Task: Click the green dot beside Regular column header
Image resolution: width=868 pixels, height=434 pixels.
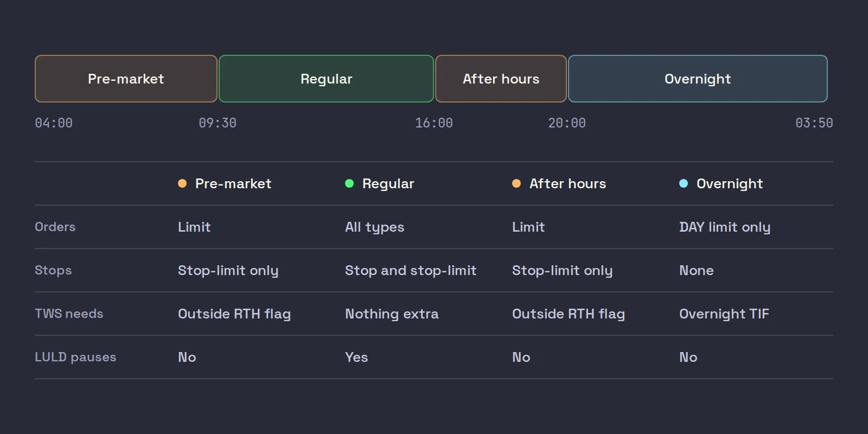Action: 349,183
